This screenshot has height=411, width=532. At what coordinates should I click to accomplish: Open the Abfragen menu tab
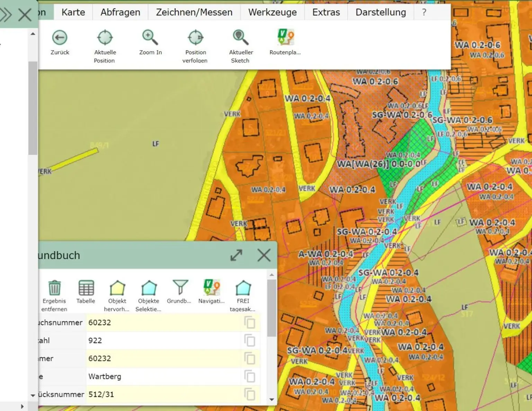(120, 12)
